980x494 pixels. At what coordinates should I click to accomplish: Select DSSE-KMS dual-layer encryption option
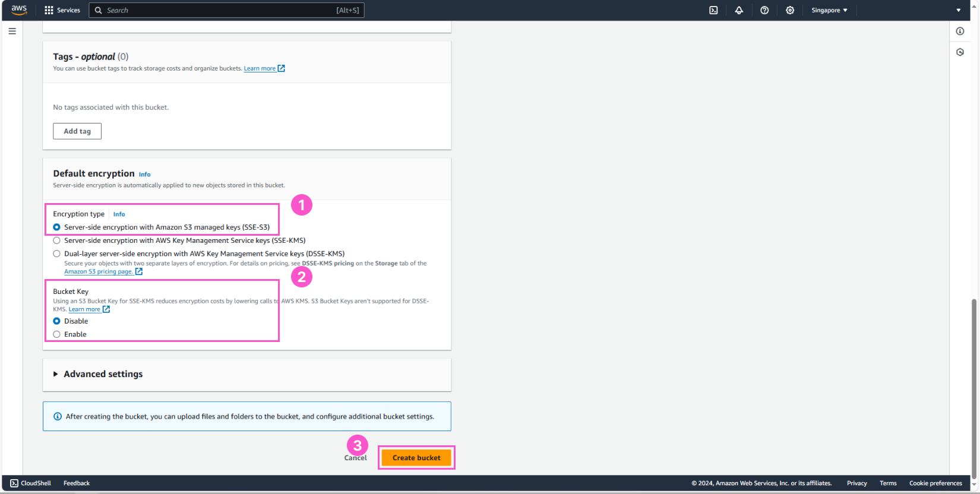(x=56, y=254)
